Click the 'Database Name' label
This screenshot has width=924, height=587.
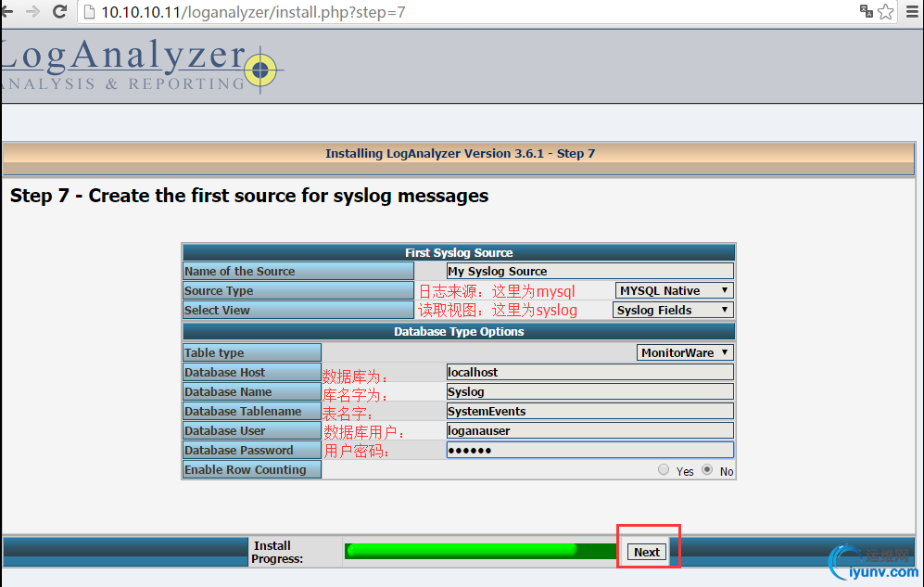tap(228, 392)
